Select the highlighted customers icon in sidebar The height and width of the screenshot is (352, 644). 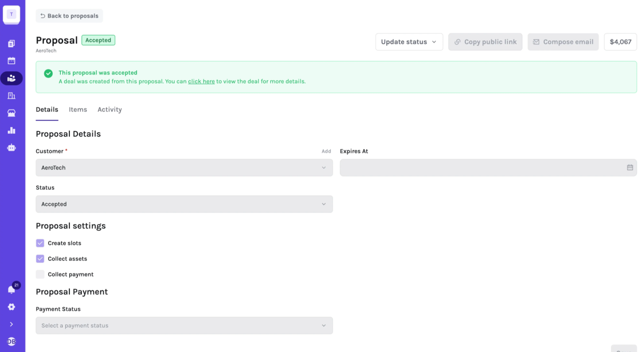(x=11, y=78)
